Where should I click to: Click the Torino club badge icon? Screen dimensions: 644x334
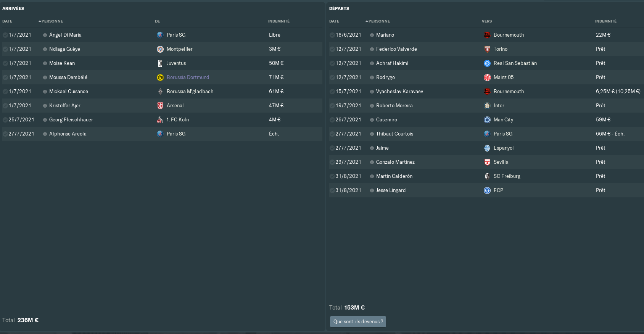tap(487, 49)
